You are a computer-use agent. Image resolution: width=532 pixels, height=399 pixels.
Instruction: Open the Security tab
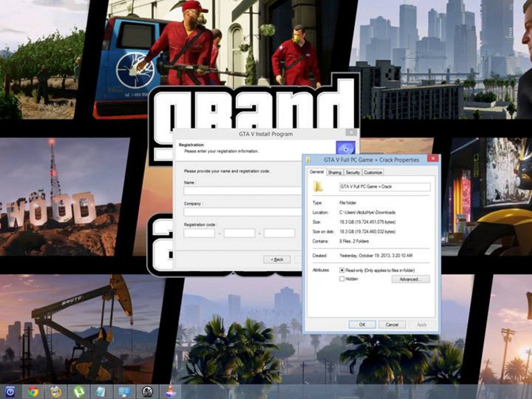pos(352,172)
